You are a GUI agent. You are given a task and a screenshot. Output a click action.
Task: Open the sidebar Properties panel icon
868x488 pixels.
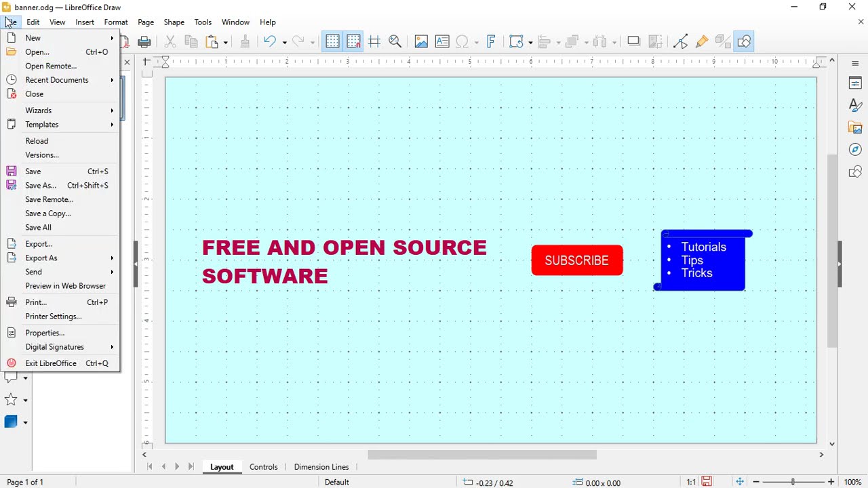point(855,83)
